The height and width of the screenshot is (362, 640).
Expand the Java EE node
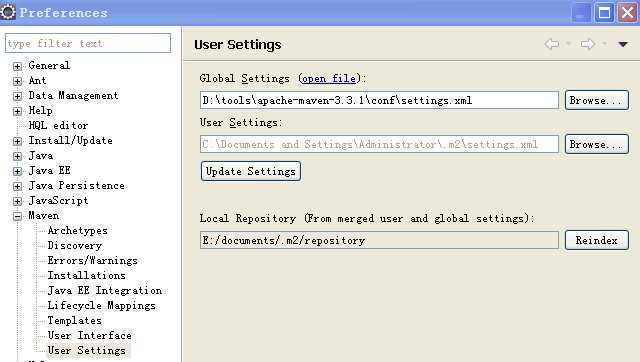tap(17, 171)
